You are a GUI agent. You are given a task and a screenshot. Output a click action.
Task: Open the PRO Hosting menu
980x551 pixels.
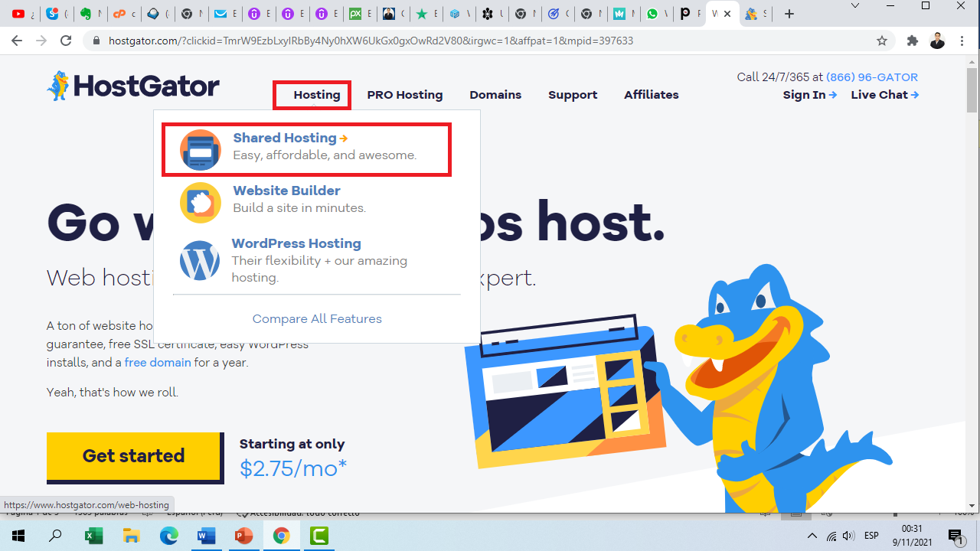[x=405, y=95]
